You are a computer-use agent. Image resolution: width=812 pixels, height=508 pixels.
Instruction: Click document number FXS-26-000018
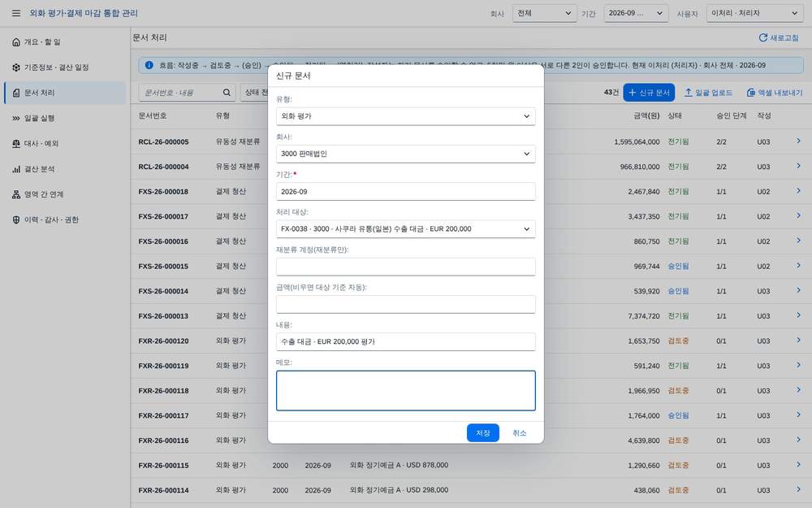click(164, 192)
